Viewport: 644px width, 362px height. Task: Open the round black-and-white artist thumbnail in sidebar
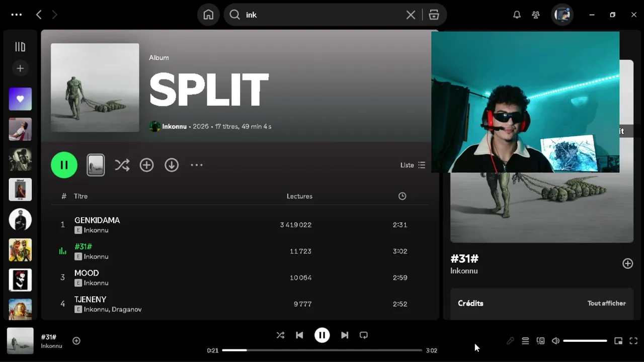[20, 220]
